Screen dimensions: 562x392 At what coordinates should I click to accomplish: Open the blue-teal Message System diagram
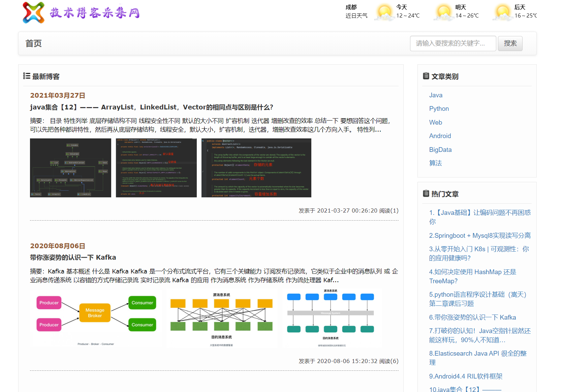point(331,318)
